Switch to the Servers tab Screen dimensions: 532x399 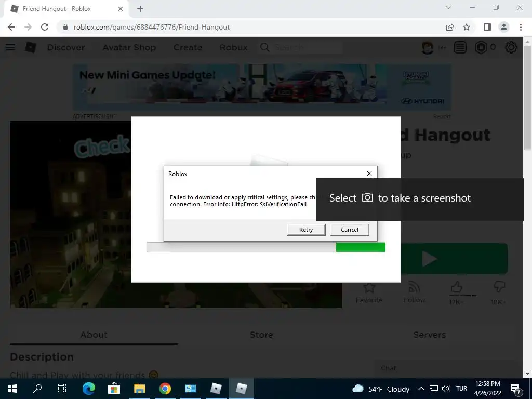pos(429,335)
